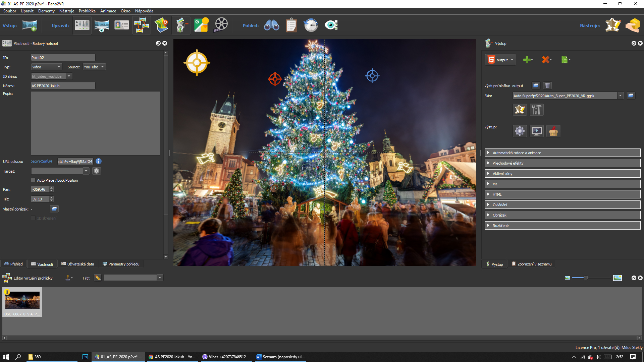Select the red hotspot on panorama
Image resolution: width=644 pixels, height=362 pixels.
[275, 79]
